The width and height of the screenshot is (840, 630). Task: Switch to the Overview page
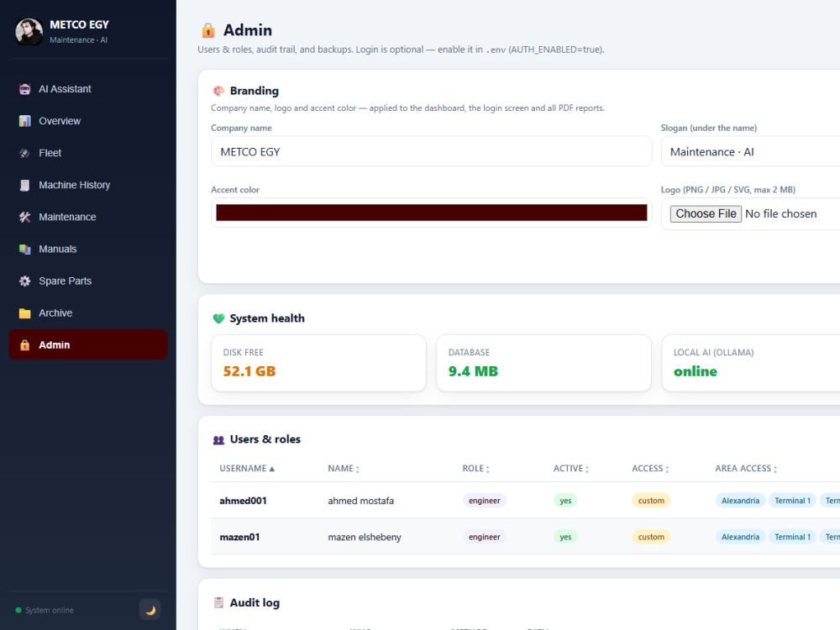click(x=88, y=121)
